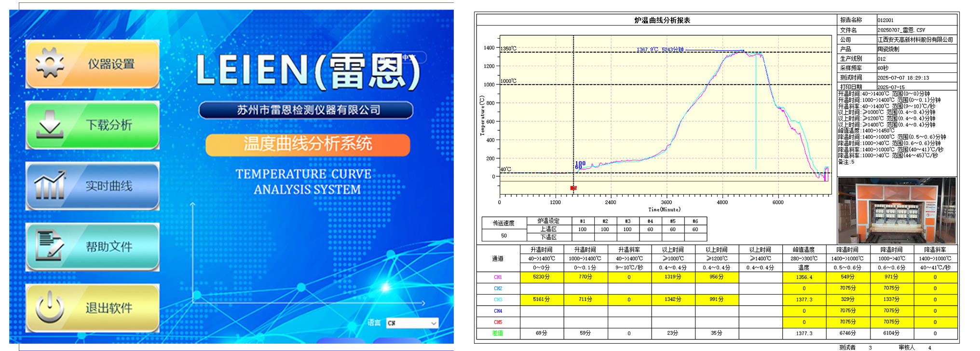980x351 pixels.
Task: Open the 实时曲线 bar-chart icon
Action: click(50, 185)
